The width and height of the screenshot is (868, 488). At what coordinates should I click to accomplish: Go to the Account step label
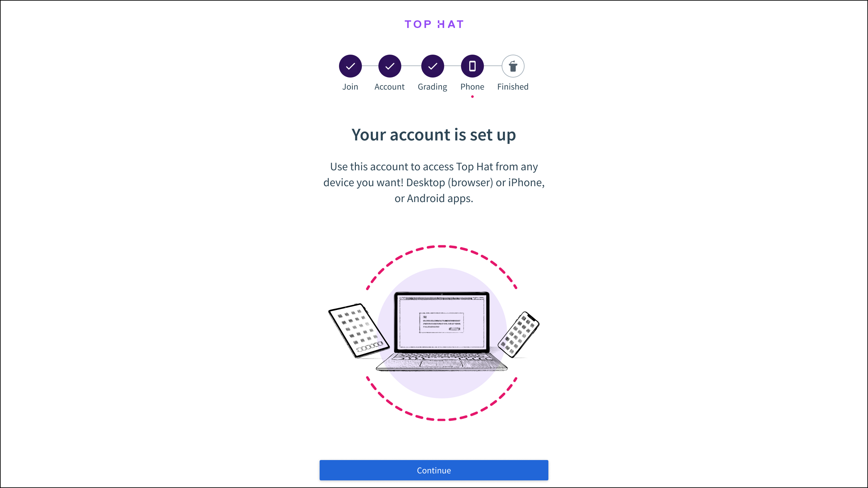click(390, 87)
